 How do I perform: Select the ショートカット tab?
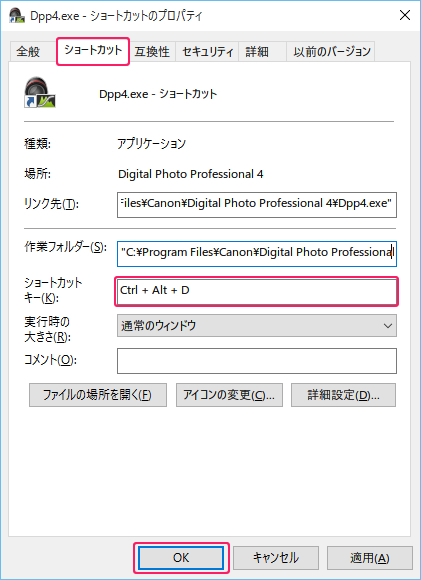click(x=93, y=51)
